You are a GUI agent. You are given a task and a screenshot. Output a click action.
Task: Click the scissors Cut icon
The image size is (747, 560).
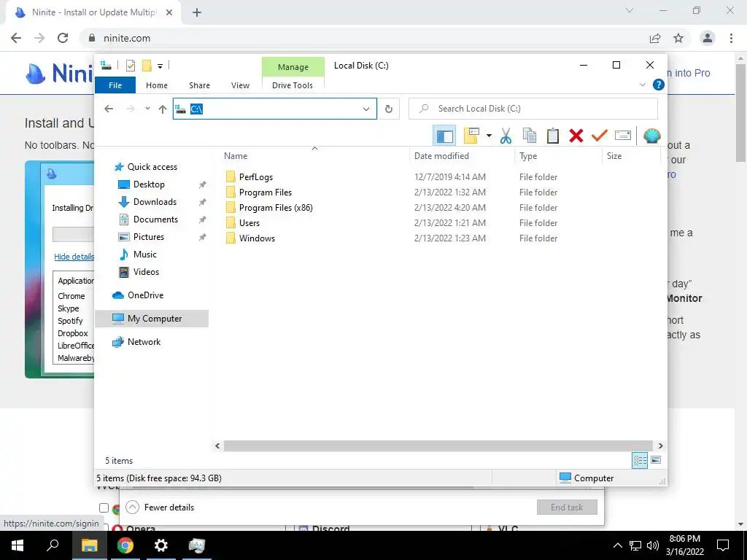(506, 136)
